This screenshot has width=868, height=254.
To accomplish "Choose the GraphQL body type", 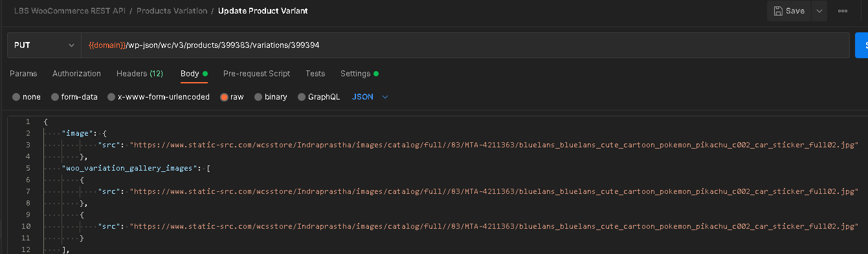I will [318, 97].
